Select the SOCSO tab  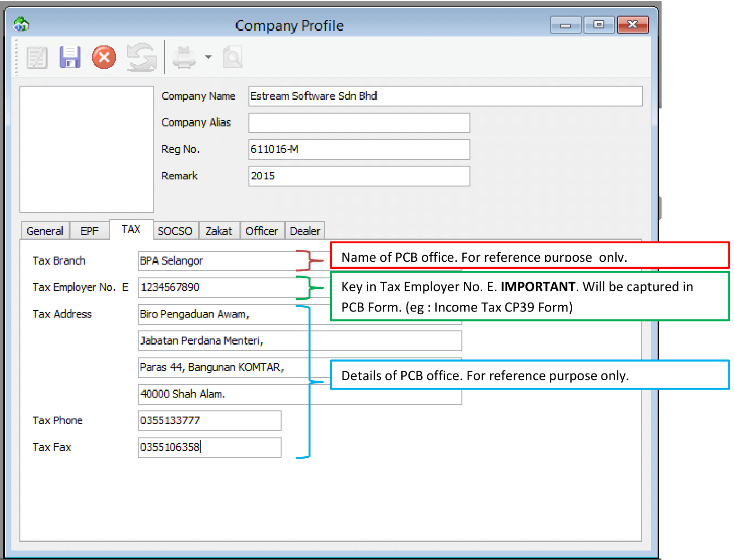click(175, 231)
